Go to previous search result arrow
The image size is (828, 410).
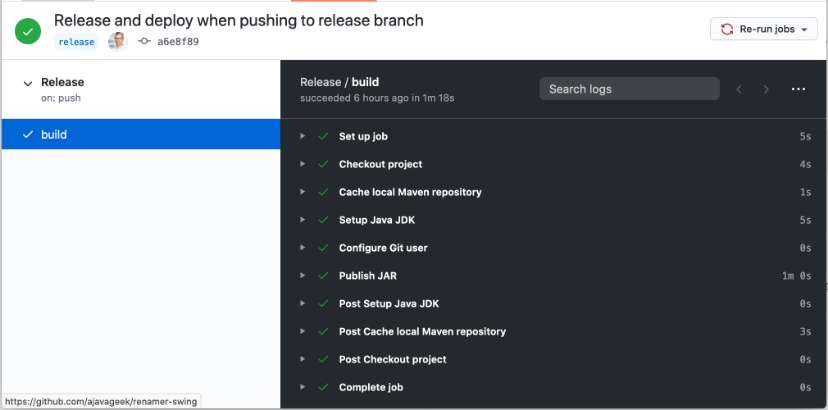pyautogui.click(x=739, y=89)
